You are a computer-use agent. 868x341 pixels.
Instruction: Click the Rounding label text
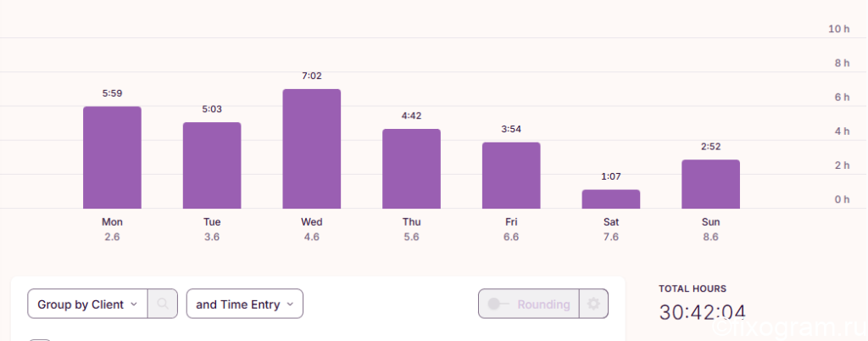[543, 305]
